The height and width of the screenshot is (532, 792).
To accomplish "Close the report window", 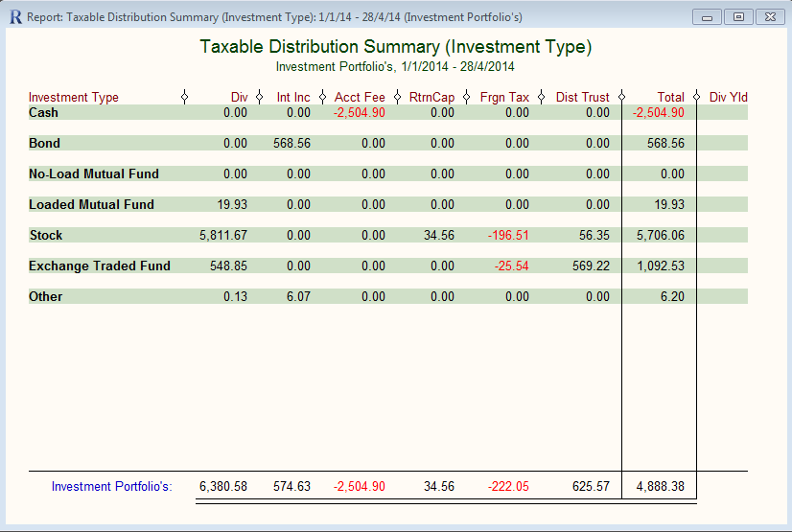I will (x=770, y=17).
